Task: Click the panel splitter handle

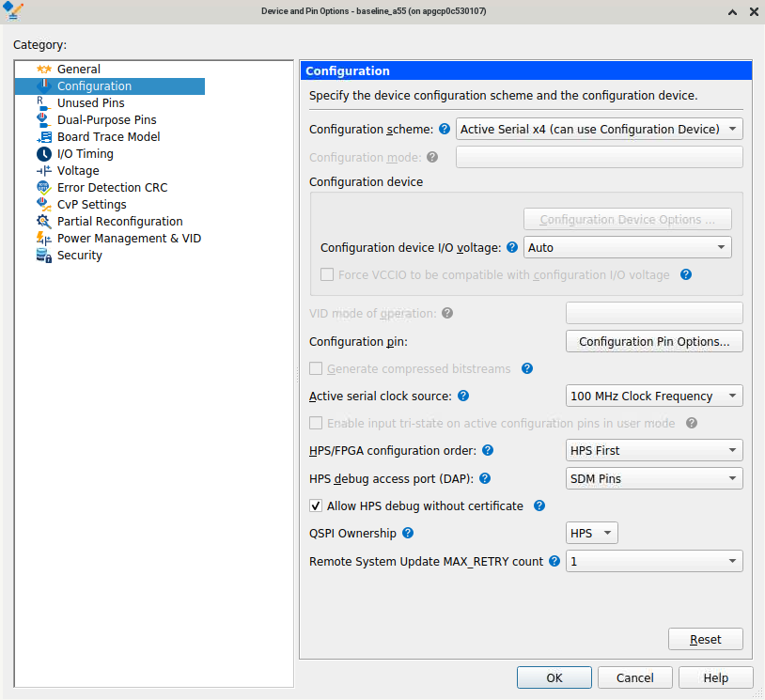Action: [297, 374]
